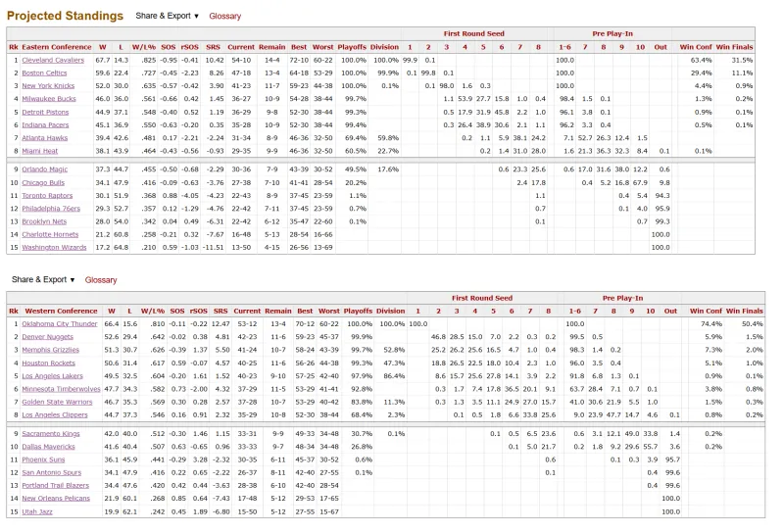Sort by Western Conference column header
The width and height of the screenshot is (784, 532).
(x=61, y=311)
